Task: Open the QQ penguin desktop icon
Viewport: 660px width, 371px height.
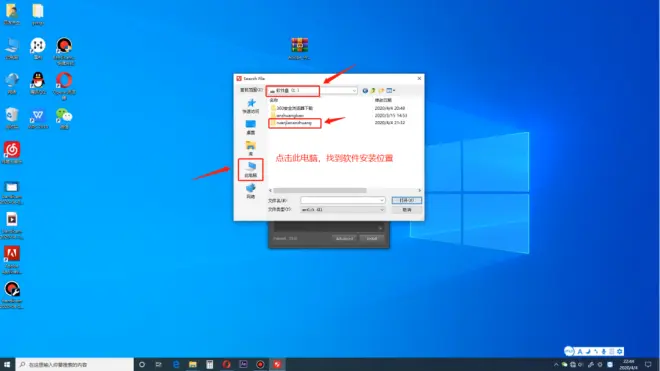Action: coord(38,83)
